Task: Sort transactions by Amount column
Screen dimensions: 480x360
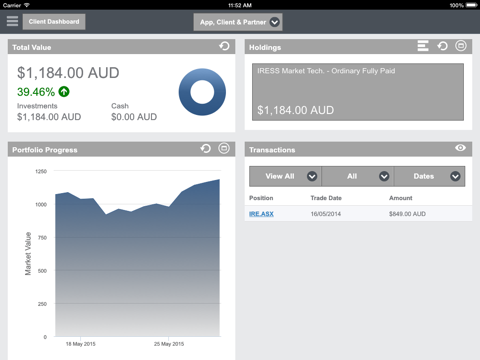Action: point(401,198)
